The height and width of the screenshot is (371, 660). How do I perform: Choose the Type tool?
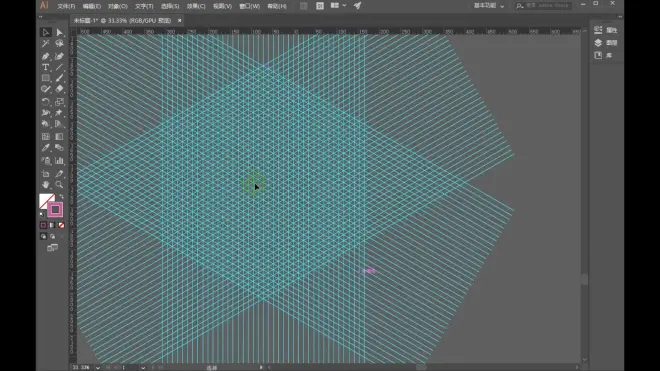pyautogui.click(x=45, y=67)
